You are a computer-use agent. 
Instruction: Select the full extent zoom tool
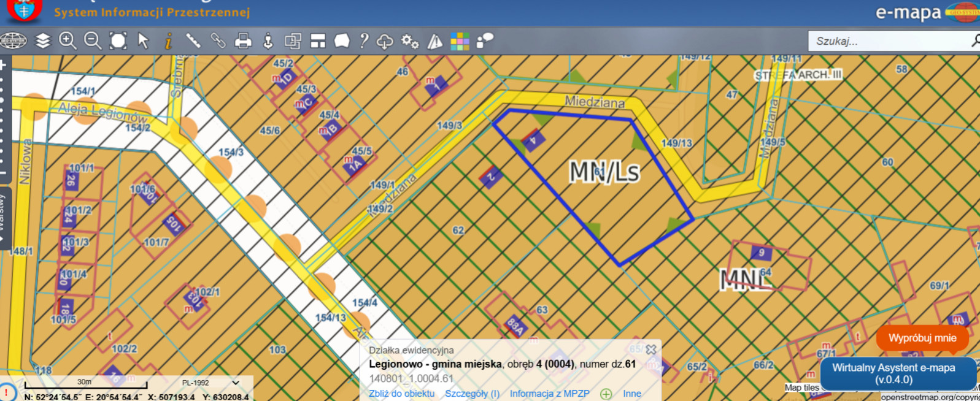[118, 41]
